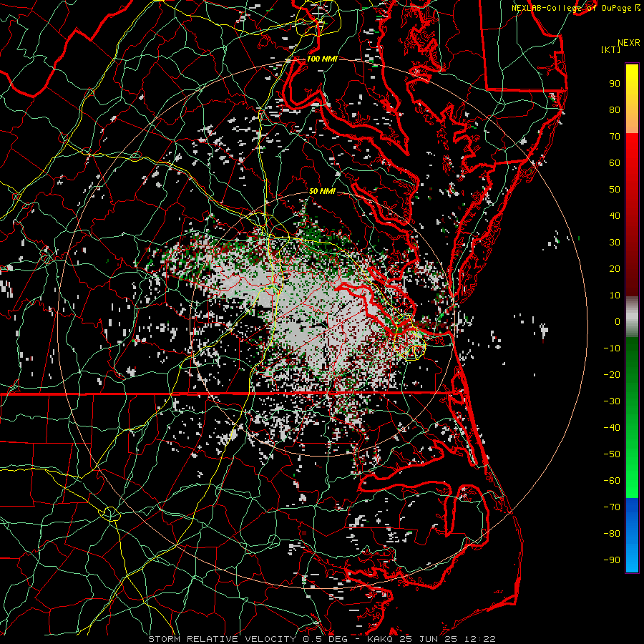The image size is (644, 644).
Task: Select the positive 70 velocity scale label
Action: click(615, 137)
